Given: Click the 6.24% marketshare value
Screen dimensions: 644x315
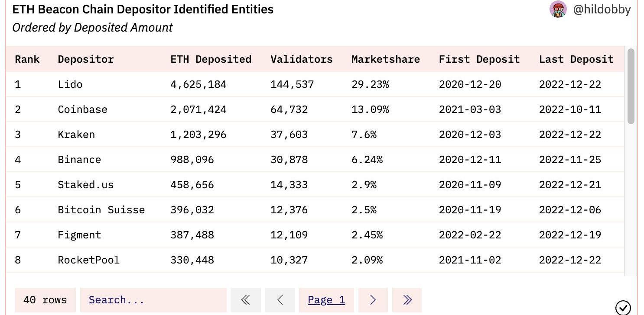Looking at the screenshot, I should tap(367, 160).
